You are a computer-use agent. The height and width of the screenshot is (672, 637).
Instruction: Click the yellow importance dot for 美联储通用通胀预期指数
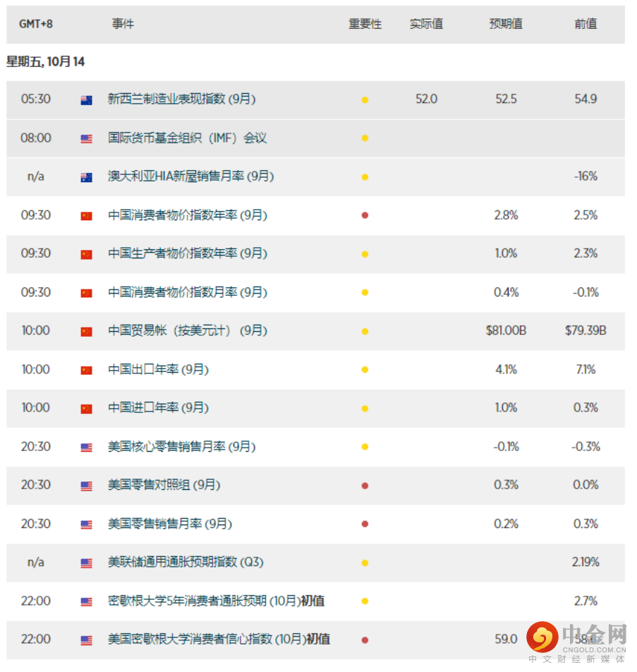click(365, 563)
